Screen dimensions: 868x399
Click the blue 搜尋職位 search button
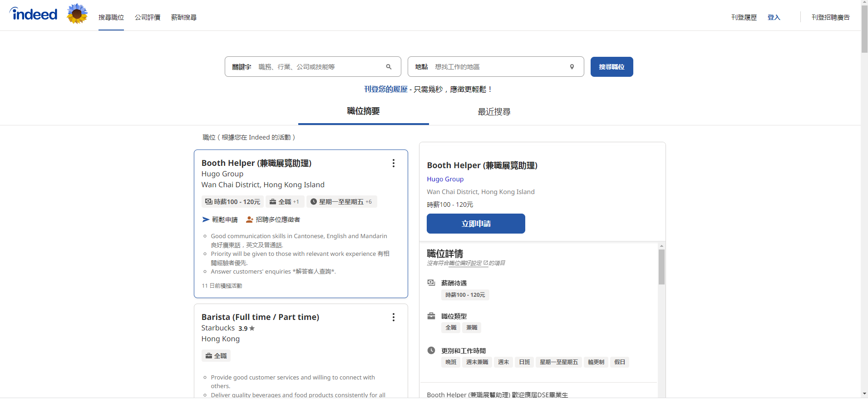tap(612, 67)
